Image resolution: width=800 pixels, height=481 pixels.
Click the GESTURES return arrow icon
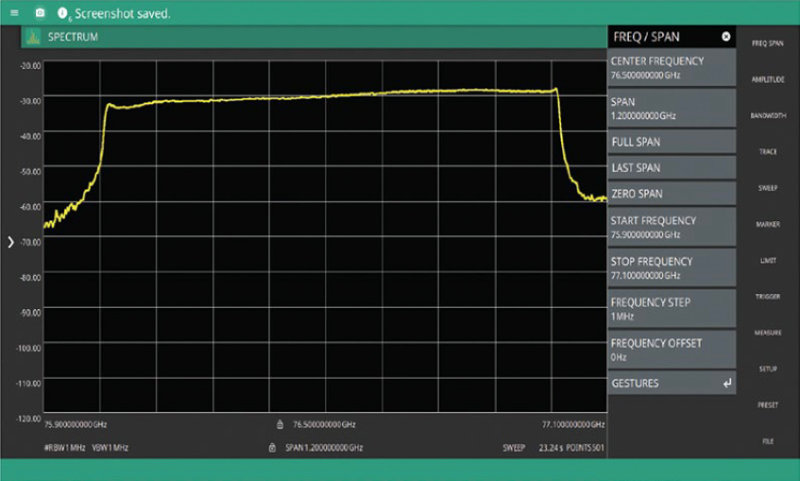coord(726,383)
